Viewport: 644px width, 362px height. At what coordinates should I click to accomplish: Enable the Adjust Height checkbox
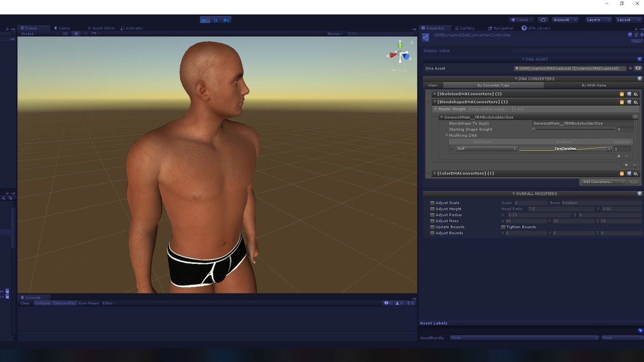point(432,209)
